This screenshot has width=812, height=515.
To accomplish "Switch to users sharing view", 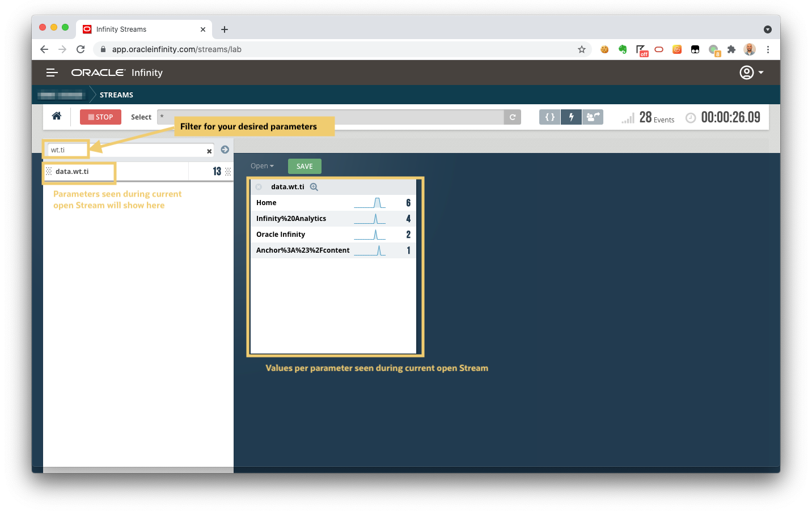I will [x=593, y=117].
